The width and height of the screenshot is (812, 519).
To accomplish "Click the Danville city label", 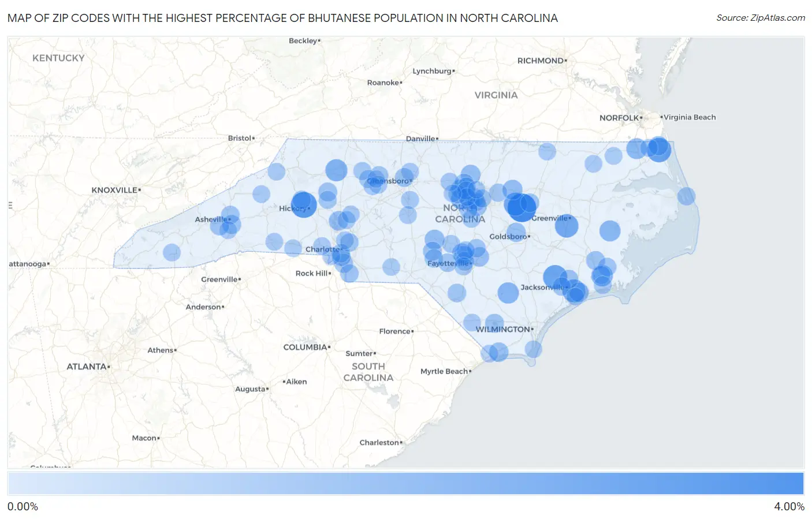I will click(420, 139).
